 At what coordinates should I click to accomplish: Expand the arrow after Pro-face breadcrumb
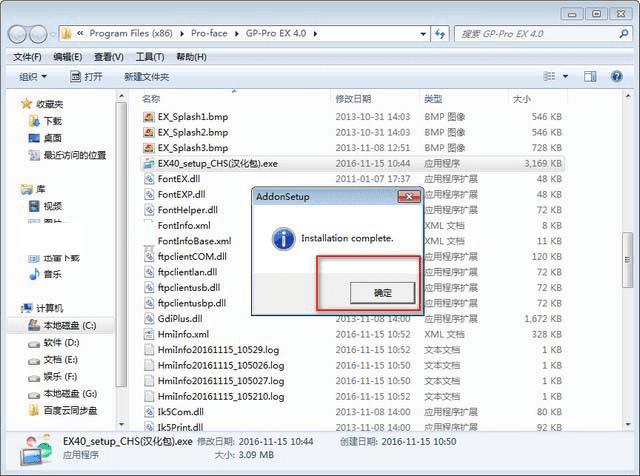coord(237,34)
